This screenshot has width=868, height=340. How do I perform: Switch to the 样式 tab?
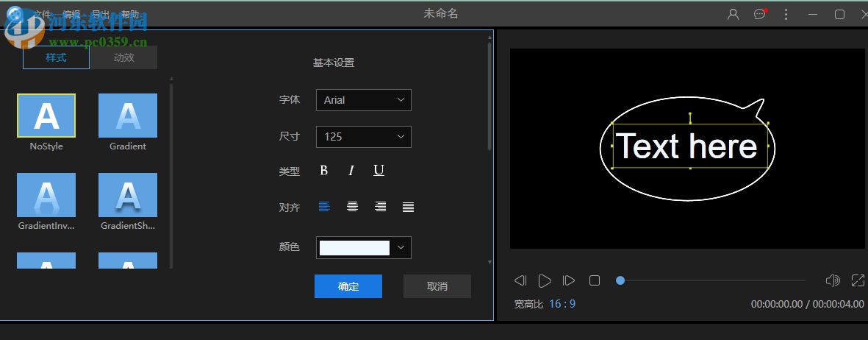(x=56, y=57)
